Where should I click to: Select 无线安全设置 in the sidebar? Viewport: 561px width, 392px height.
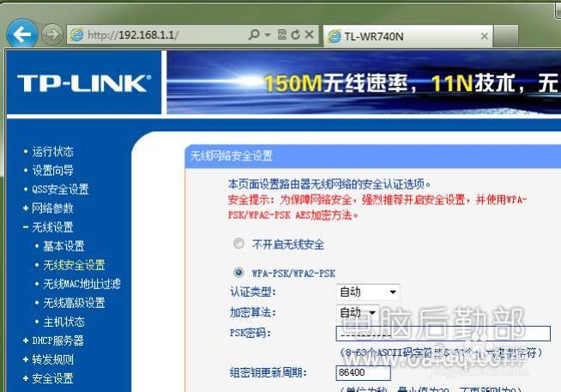[x=74, y=265]
